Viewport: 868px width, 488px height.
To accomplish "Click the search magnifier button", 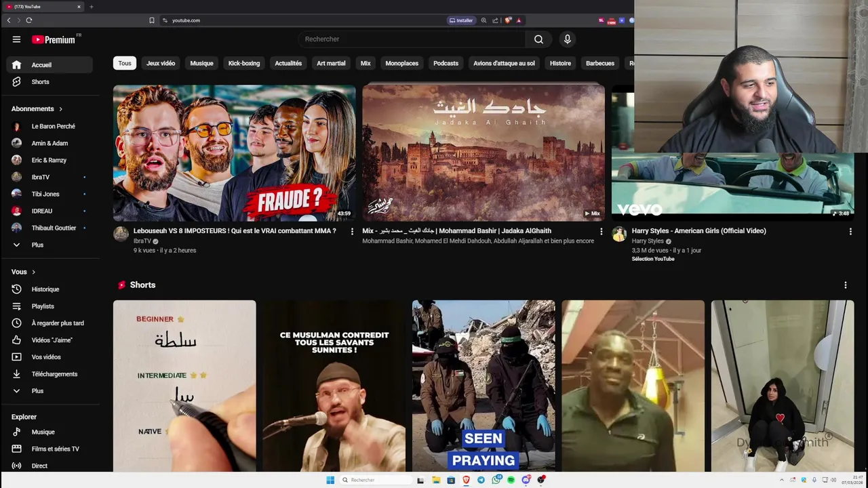I will (x=538, y=39).
